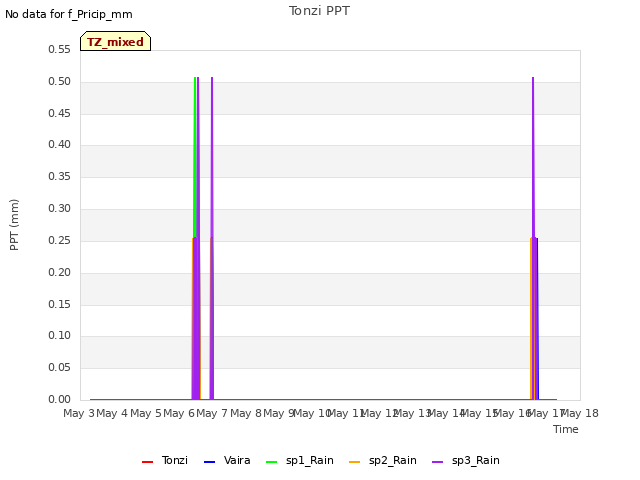This screenshot has height=480, width=640.
Task: Click the 0.45 y-axis tick label
Action: (x=59, y=113)
